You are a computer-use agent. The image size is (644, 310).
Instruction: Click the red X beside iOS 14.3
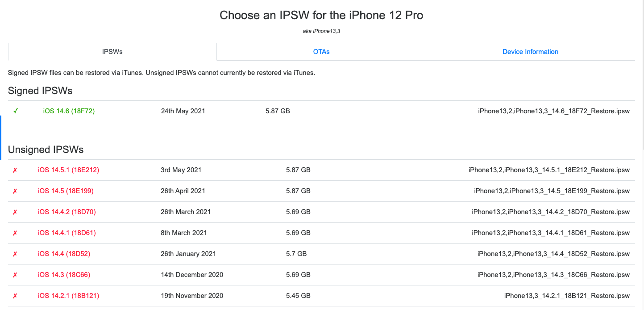click(15, 275)
